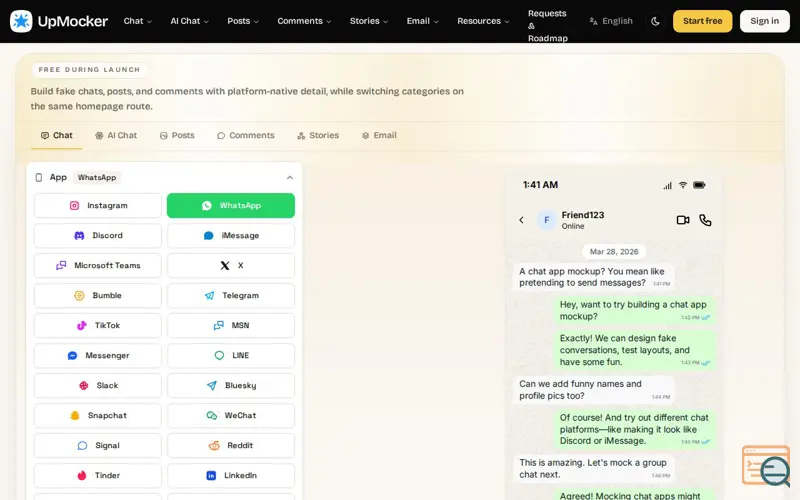800x500 pixels.
Task: Choose the MSN app option
Action: 231,326
